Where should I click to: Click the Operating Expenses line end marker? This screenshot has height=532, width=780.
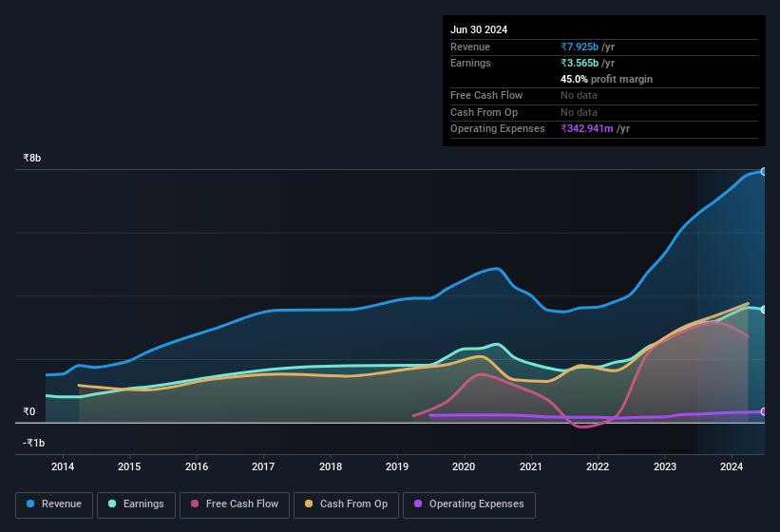pos(763,411)
